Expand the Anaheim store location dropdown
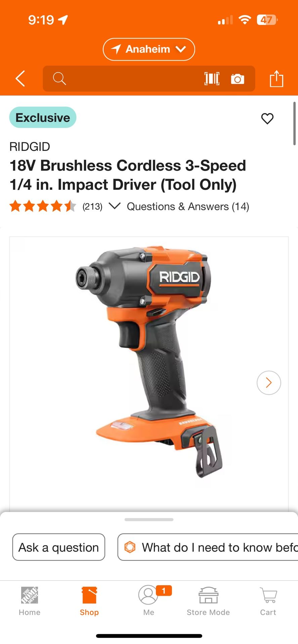The width and height of the screenshot is (298, 644). (149, 49)
